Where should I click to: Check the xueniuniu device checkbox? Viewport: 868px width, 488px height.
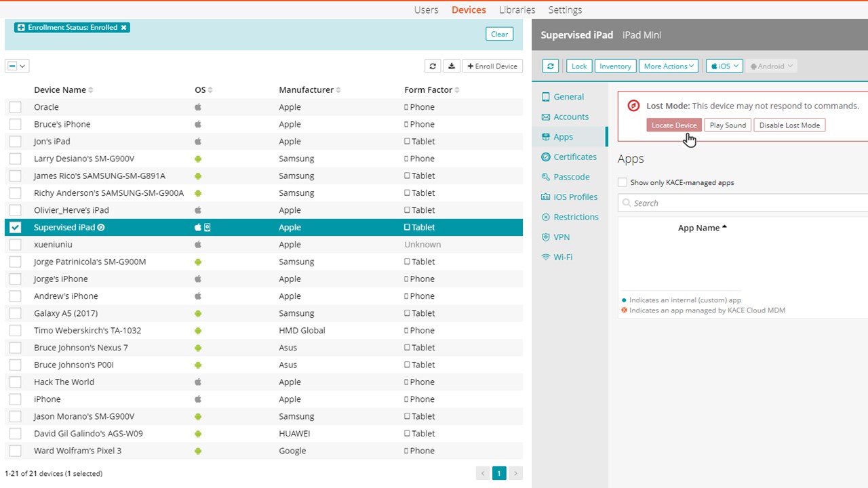(x=16, y=245)
